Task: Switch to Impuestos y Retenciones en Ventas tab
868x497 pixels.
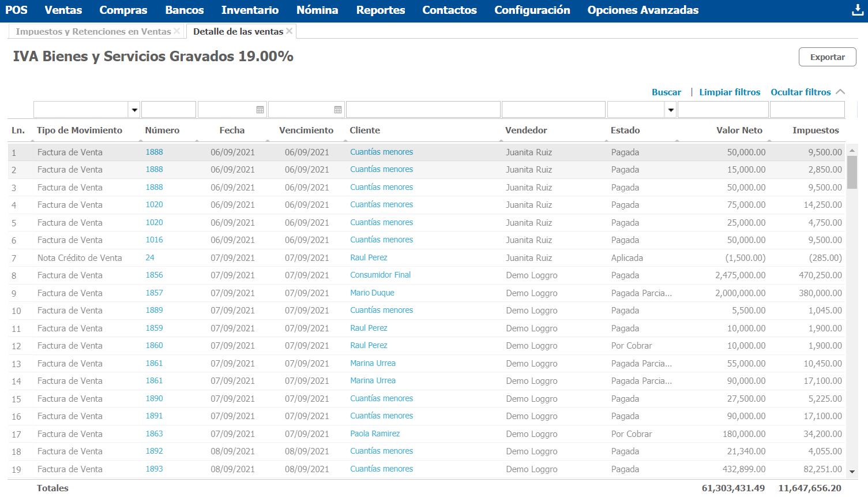Action: click(93, 32)
